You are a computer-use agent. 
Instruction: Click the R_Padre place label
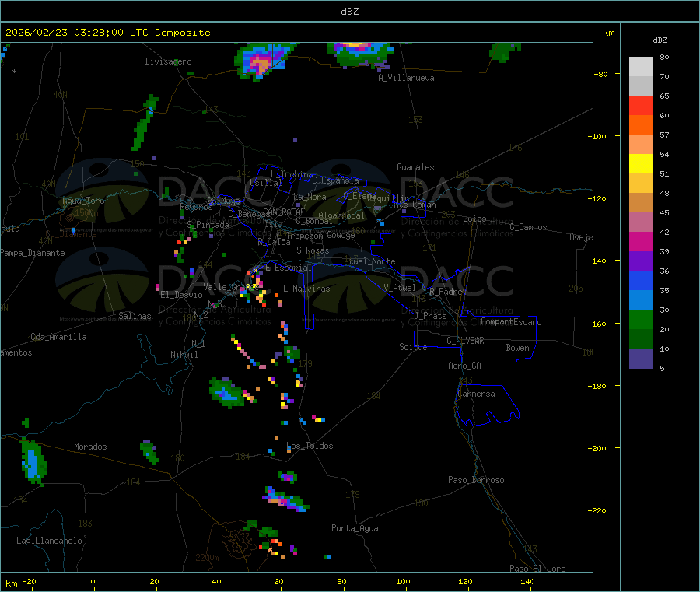click(x=446, y=292)
